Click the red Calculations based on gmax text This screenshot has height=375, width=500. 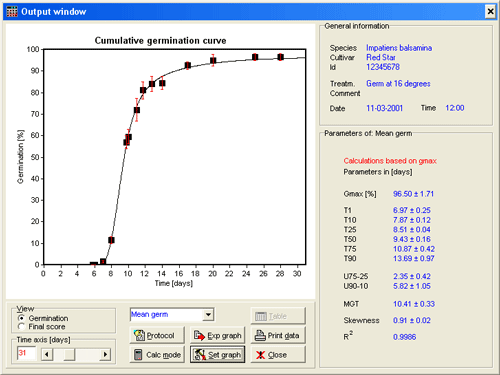pos(390,161)
